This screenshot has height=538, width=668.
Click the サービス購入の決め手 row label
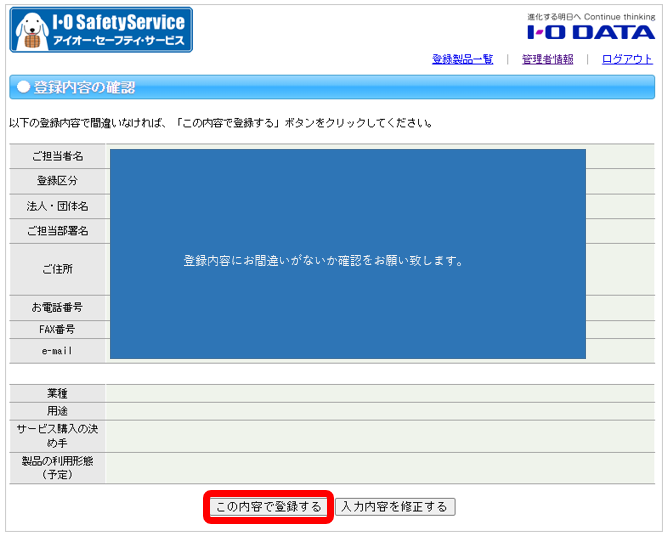click(57, 435)
